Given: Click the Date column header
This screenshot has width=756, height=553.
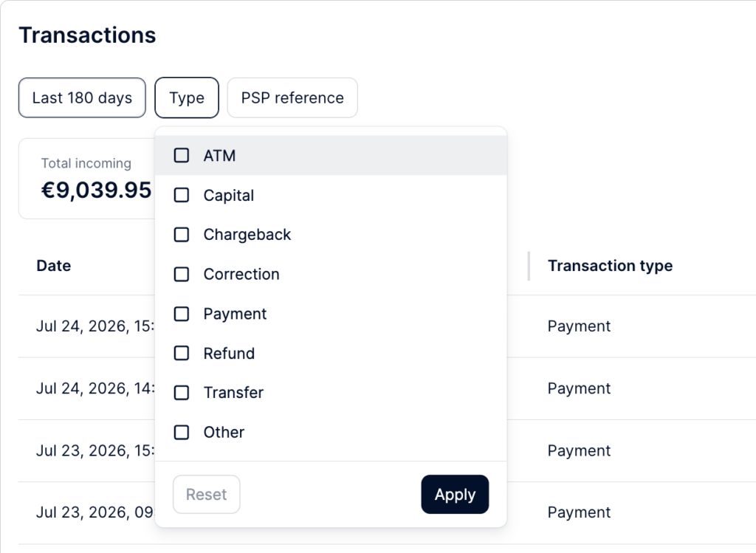Looking at the screenshot, I should click(x=53, y=266).
